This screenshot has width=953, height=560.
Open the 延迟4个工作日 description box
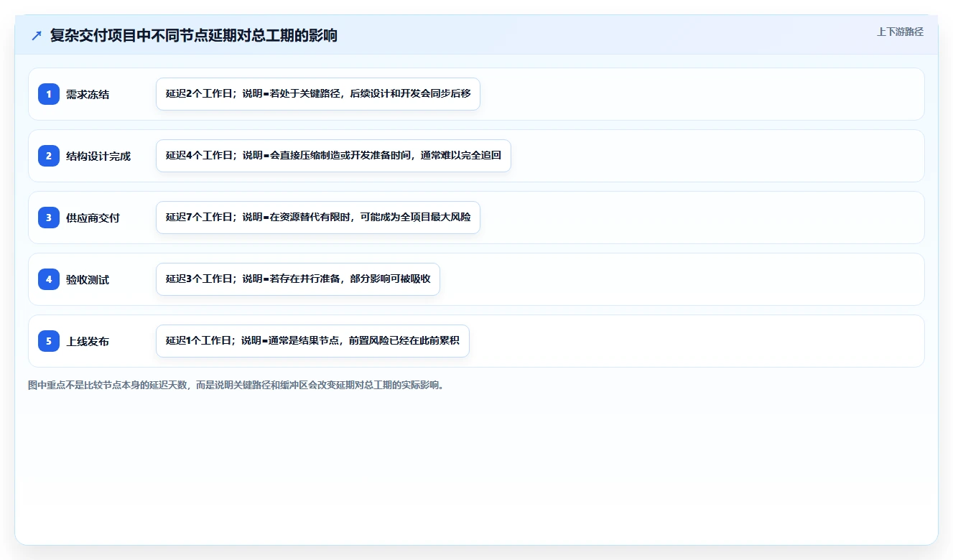(333, 156)
